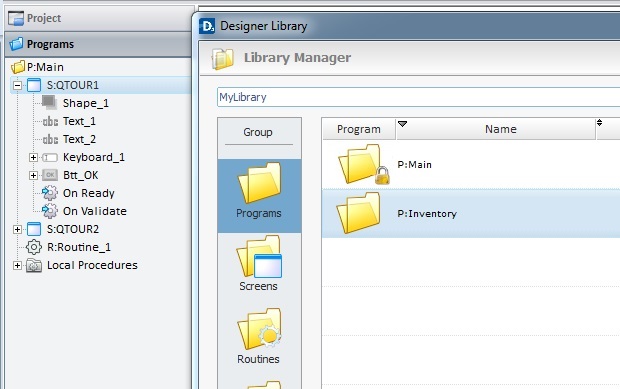Viewport: 620px width, 389px height.
Task: Select P:Main label in project tree
Action: pos(45,67)
